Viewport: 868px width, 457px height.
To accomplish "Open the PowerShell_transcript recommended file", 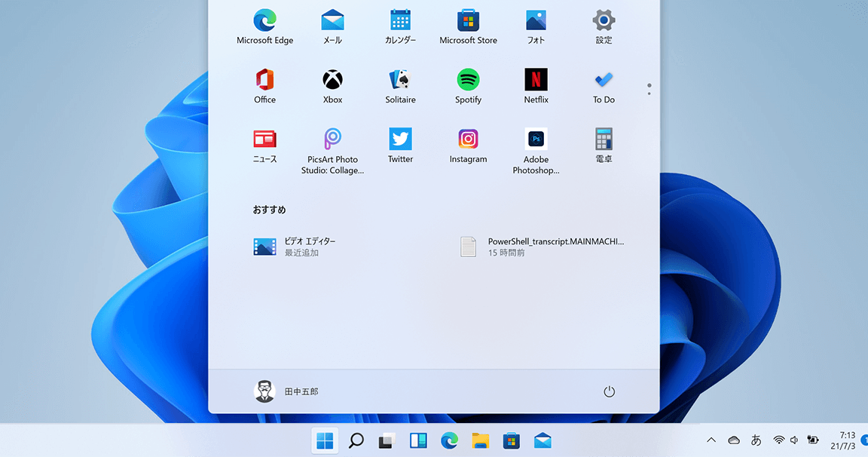I will [x=542, y=247].
